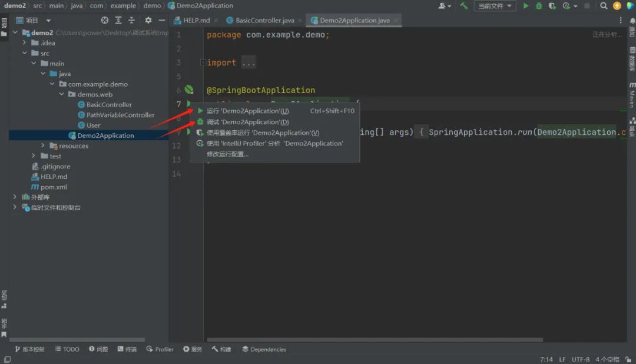
Task: Click the Debug bug icon in top toolbar
Action: click(539, 6)
